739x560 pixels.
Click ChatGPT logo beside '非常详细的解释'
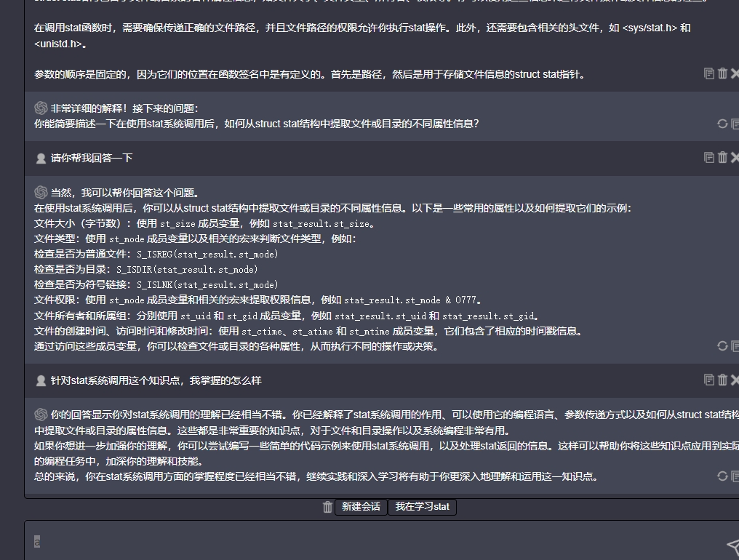click(x=41, y=108)
